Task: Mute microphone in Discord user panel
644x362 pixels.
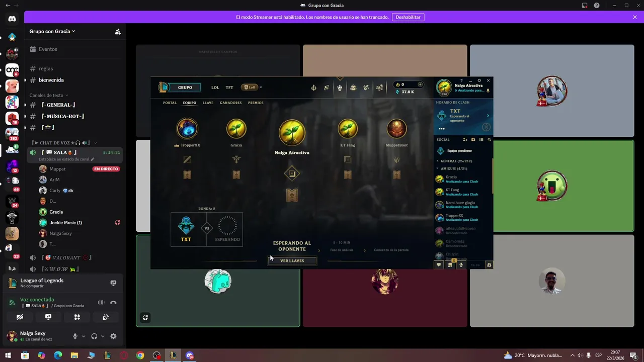Action: pos(75,336)
